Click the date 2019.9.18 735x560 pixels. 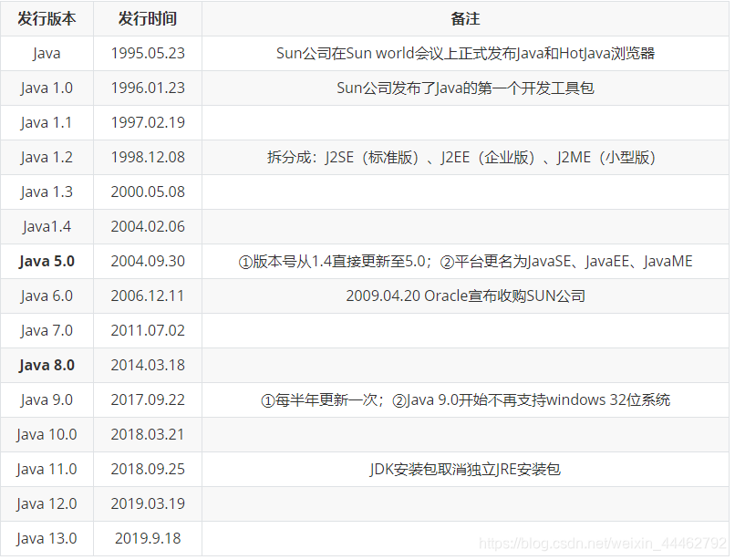tap(148, 539)
